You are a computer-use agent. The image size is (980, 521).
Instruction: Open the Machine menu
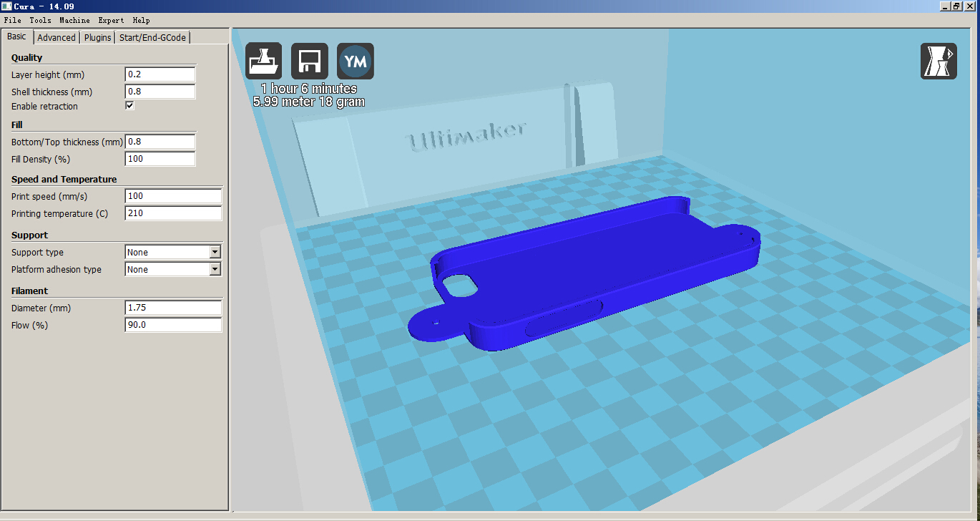(x=74, y=20)
